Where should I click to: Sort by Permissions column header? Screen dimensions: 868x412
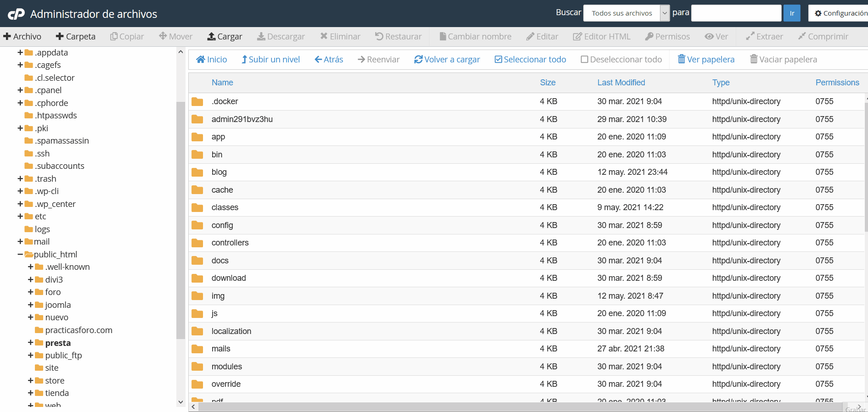tap(837, 83)
